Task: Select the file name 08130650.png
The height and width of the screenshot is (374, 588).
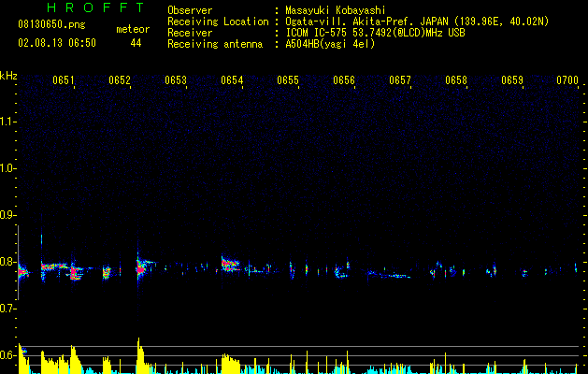Action: coord(51,25)
